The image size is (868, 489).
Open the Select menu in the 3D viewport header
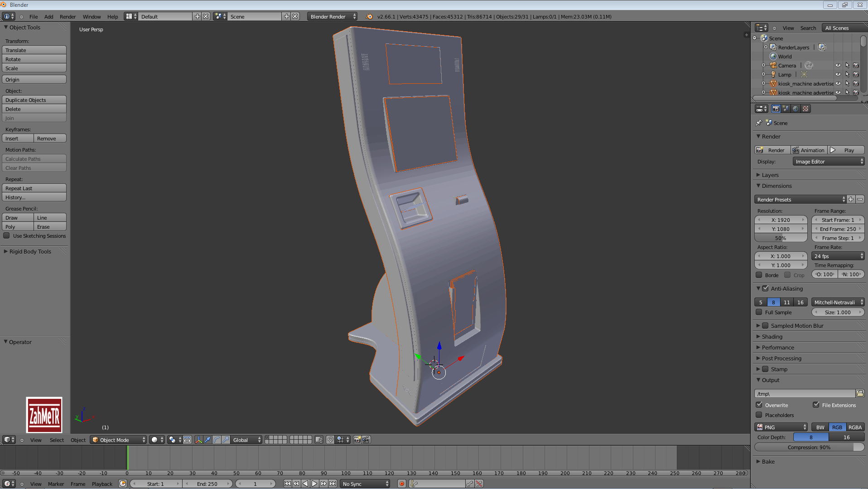pyautogui.click(x=57, y=440)
